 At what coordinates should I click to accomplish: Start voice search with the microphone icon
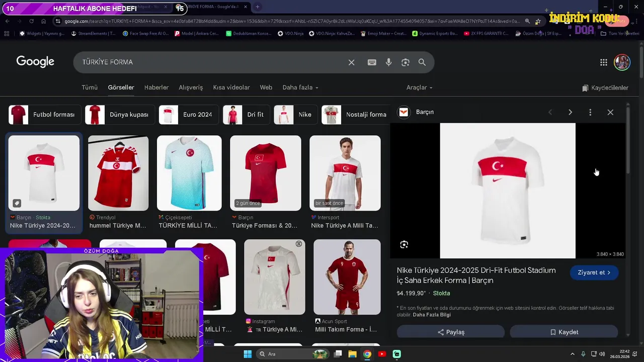pyautogui.click(x=388, y=62)
